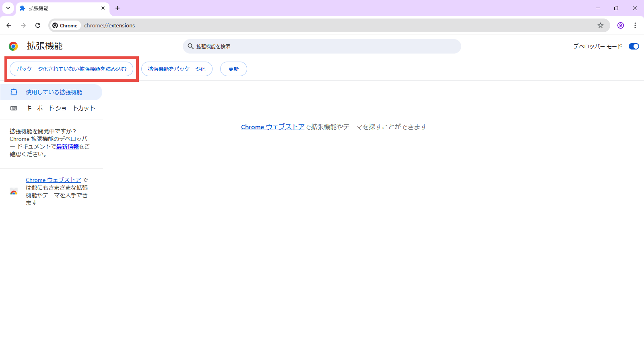Screen dimensions: 644x343
Task: Select 使用している拡張機能 in the sidebar
Action: pos(51,92)
